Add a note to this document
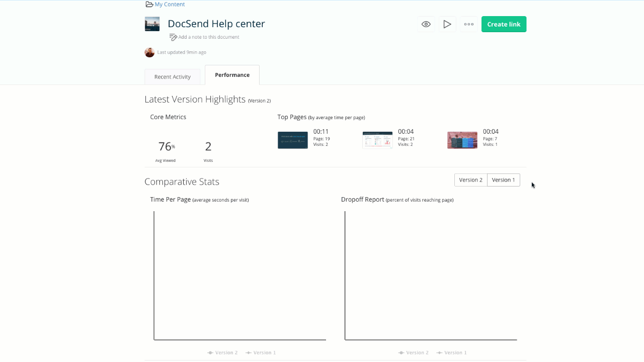This screenshot has width=644, height=362. tap(209, 37)
